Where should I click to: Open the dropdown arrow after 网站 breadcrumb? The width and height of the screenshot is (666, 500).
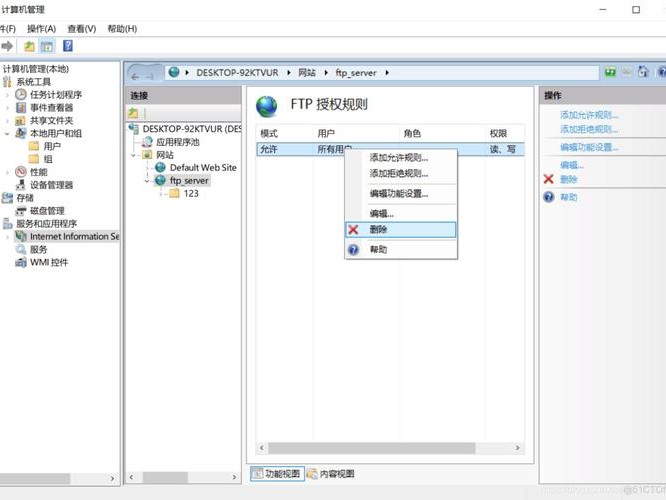(x=326, y=73)
